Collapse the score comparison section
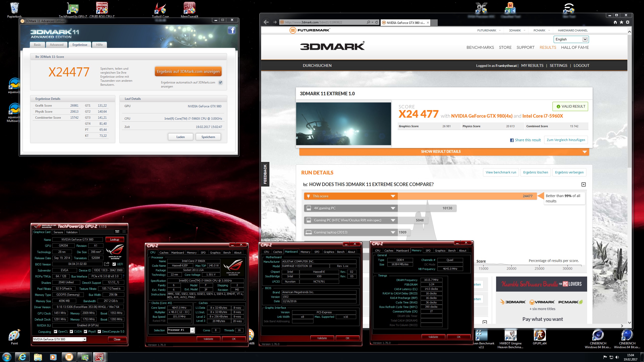The width and height of the screenshot is (644, 362). click(583, 185)
